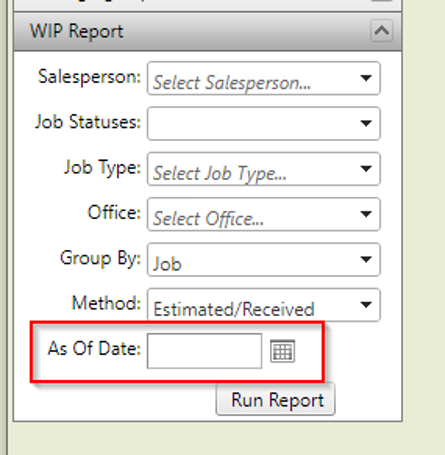Click the Select Job Type placeholder text
Screen dimensions: 445x455
[x=219, y=173]
